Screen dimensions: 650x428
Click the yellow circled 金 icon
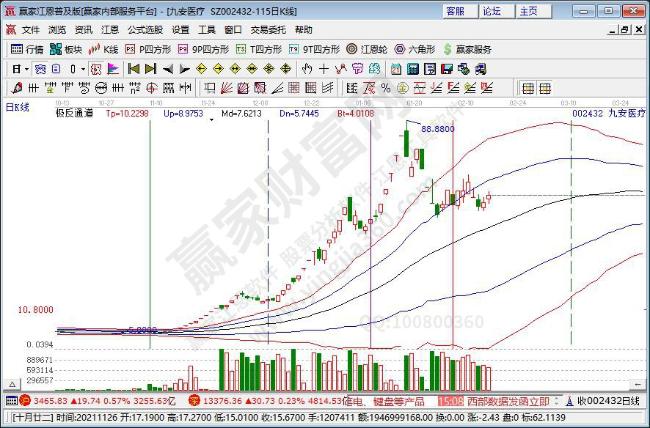(x=403, y=88)
